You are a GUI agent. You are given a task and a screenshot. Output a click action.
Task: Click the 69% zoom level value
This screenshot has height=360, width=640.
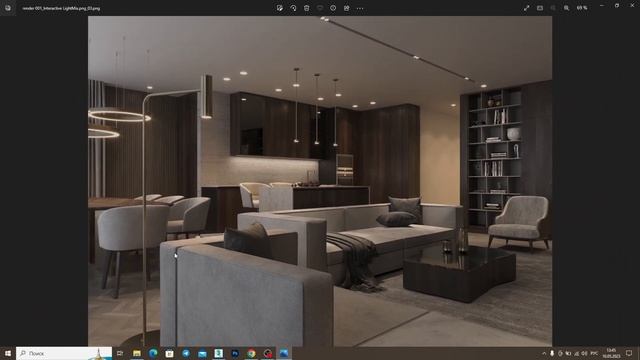point(582,8)
